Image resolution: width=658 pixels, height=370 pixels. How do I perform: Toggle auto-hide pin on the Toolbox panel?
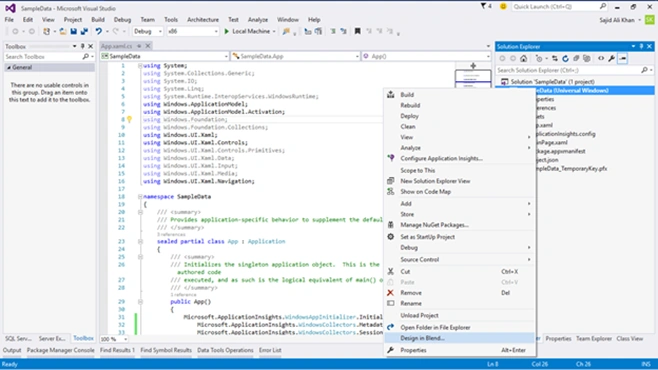82,47
